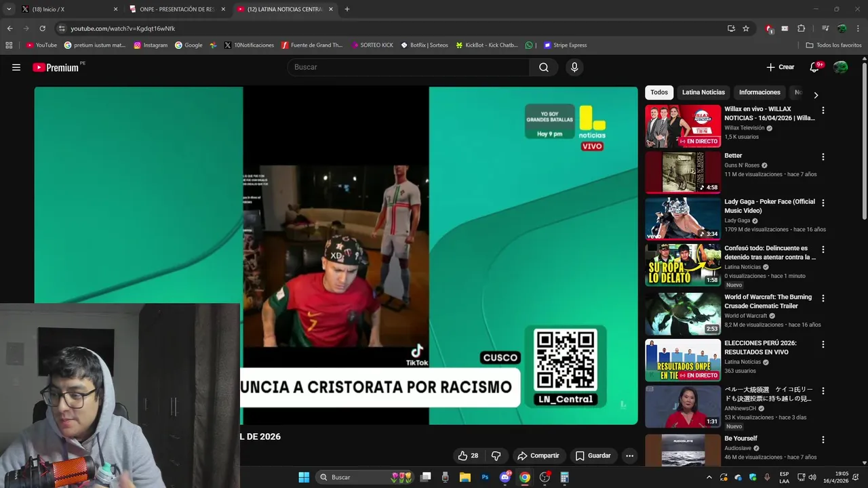Open the SORTEO KICK bookmark

(372, 45)
